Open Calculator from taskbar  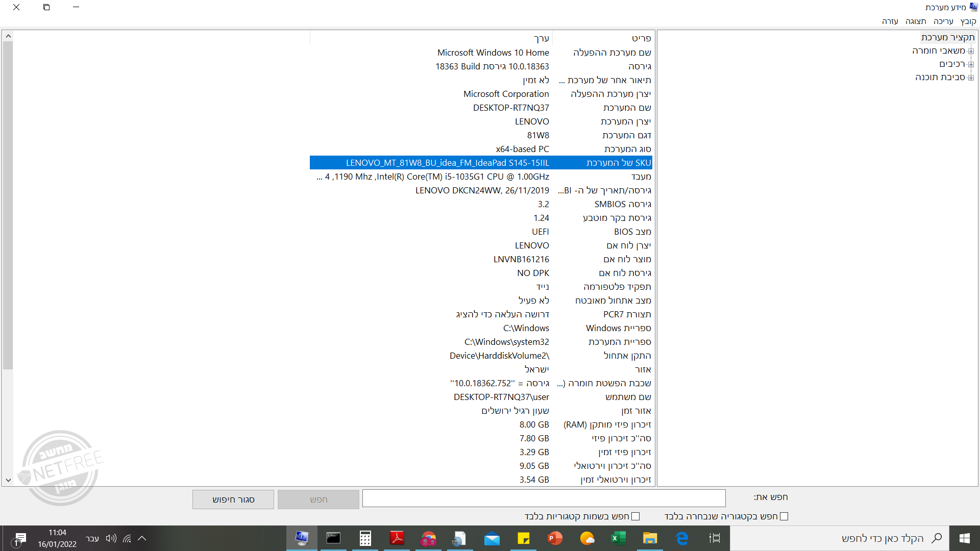point(365,538)
